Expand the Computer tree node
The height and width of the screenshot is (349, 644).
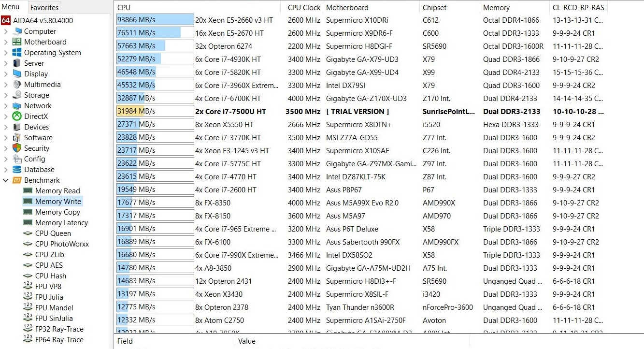coord(6,31)
